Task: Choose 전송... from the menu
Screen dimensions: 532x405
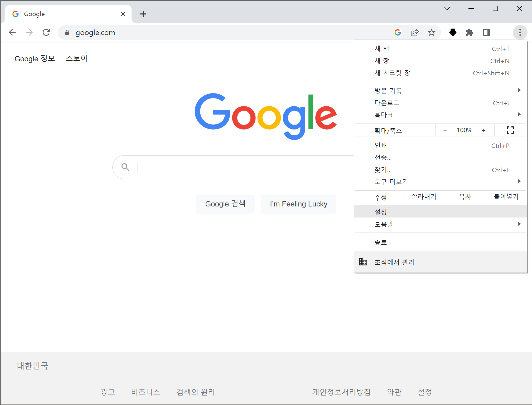Action: [x=441, y=157]
